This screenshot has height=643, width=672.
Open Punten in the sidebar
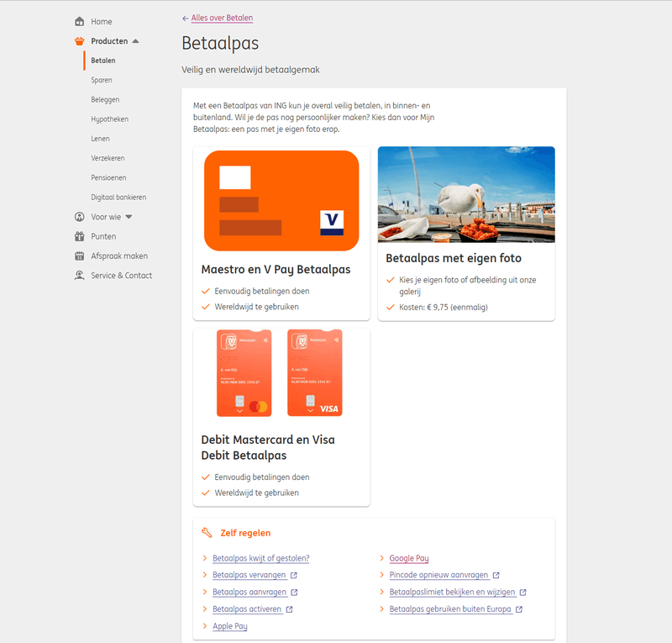pos(103,236)
